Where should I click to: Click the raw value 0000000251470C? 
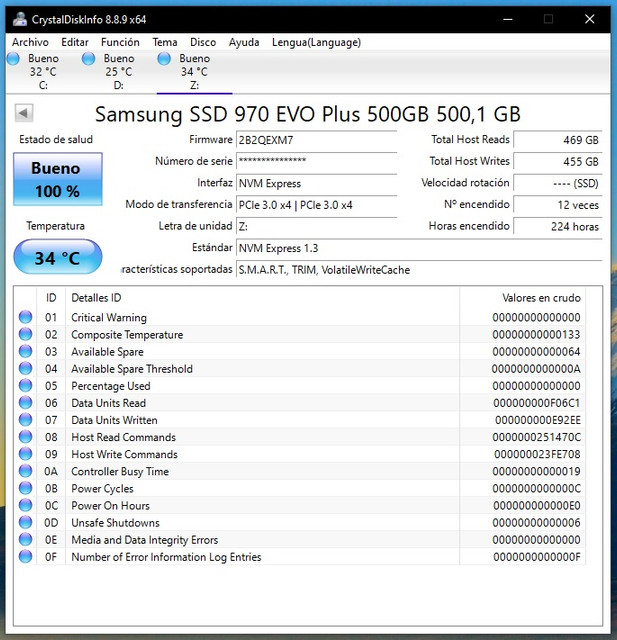tap(536, 437)
